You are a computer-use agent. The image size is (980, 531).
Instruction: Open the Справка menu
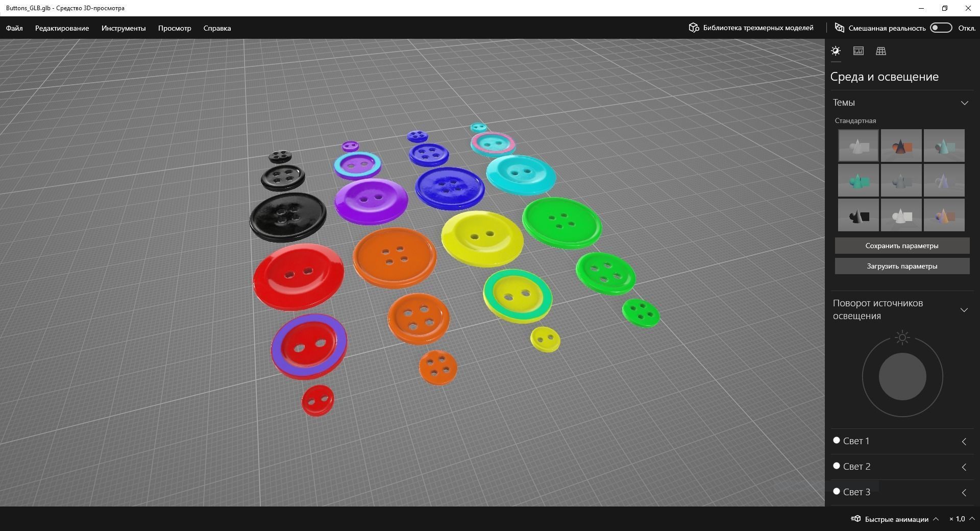pyautogui.click(x=217, y=28)
